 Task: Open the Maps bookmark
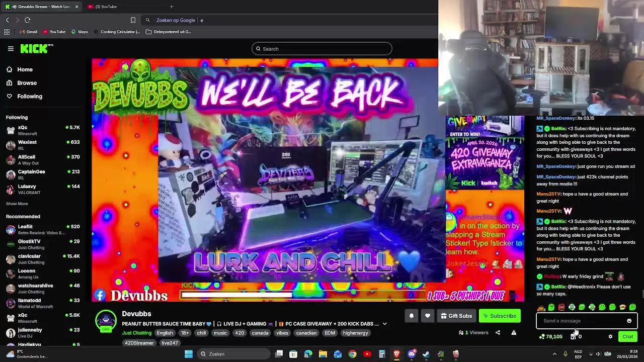click(79, 32)
